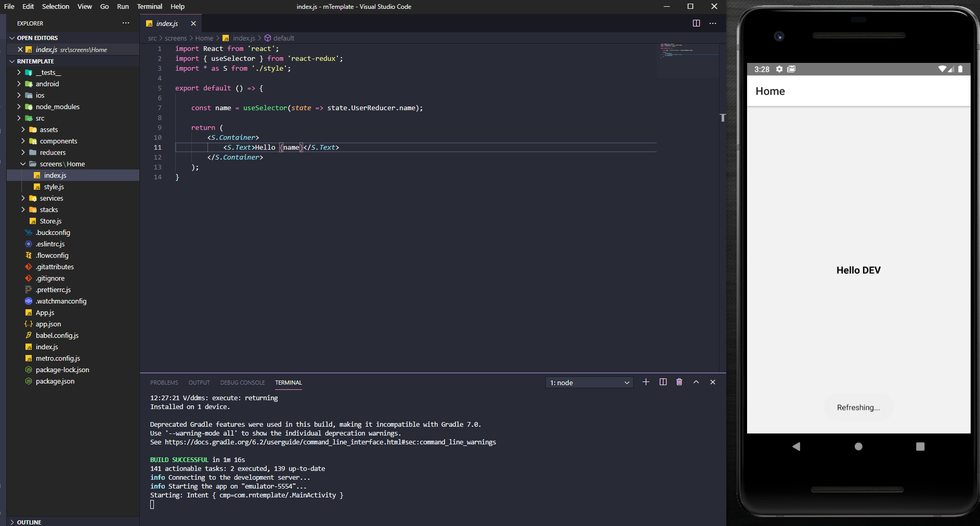Viewport: 980px width, 526px height.
Task: Maximize terminal panel with the up chevron
Action: point(696,382)
